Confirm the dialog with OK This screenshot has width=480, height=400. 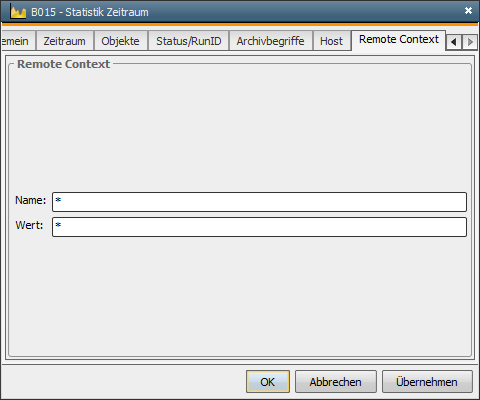tap(268, 382)
